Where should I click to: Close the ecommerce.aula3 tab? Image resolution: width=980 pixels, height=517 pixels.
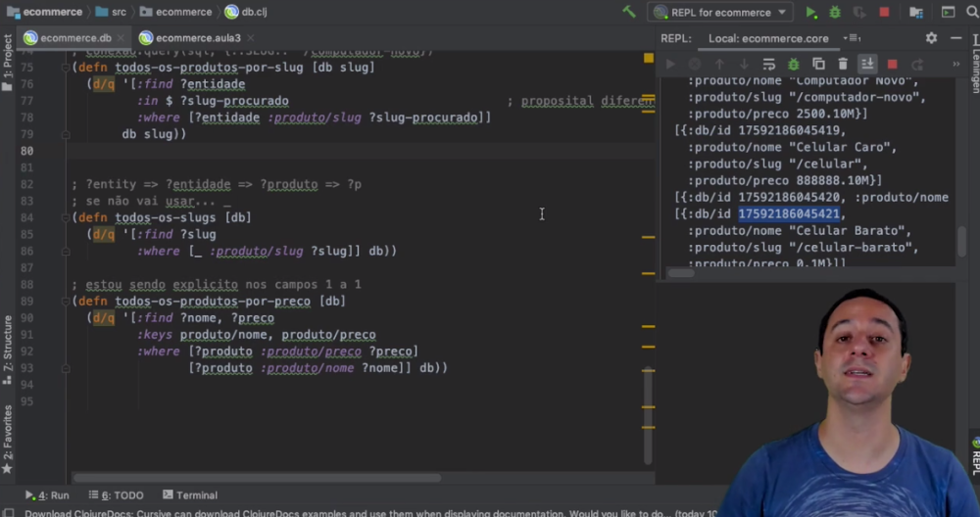pos(250,38)
